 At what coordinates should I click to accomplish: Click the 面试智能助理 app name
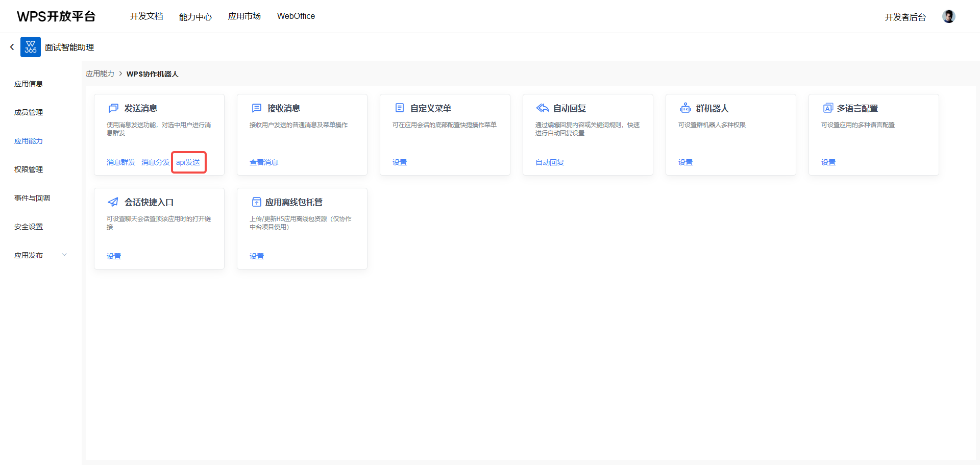69,47
